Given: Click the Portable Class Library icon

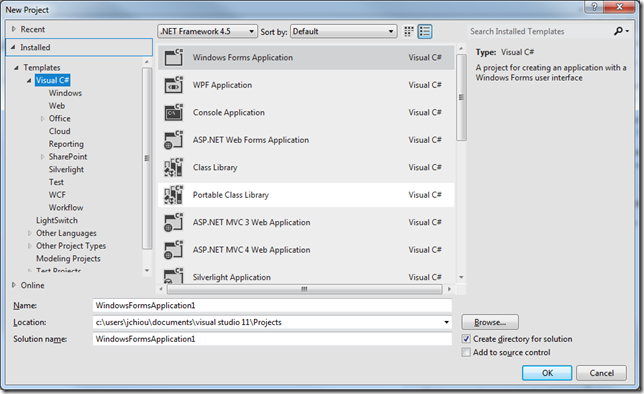Looking at the screenshot, I should tap(174, 195).
